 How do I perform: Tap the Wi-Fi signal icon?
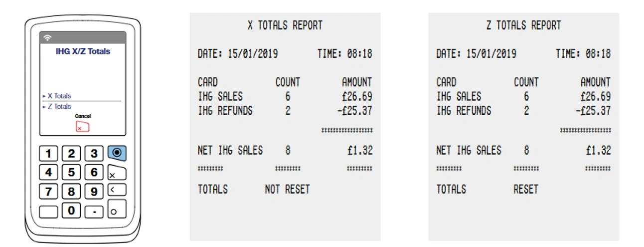tap(48, 38)
